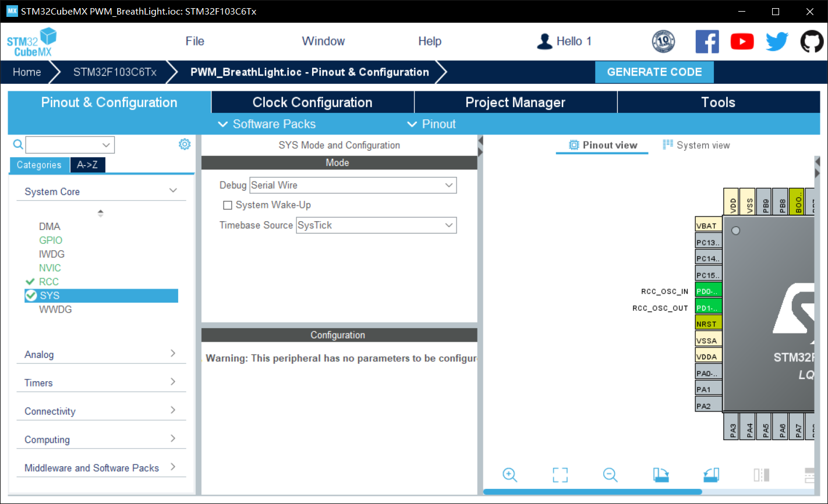Image resolution: width=828 pixels, height=504 pixels.
Task: Click the green PD0 oscillator pin
Action: coord(709,291)
